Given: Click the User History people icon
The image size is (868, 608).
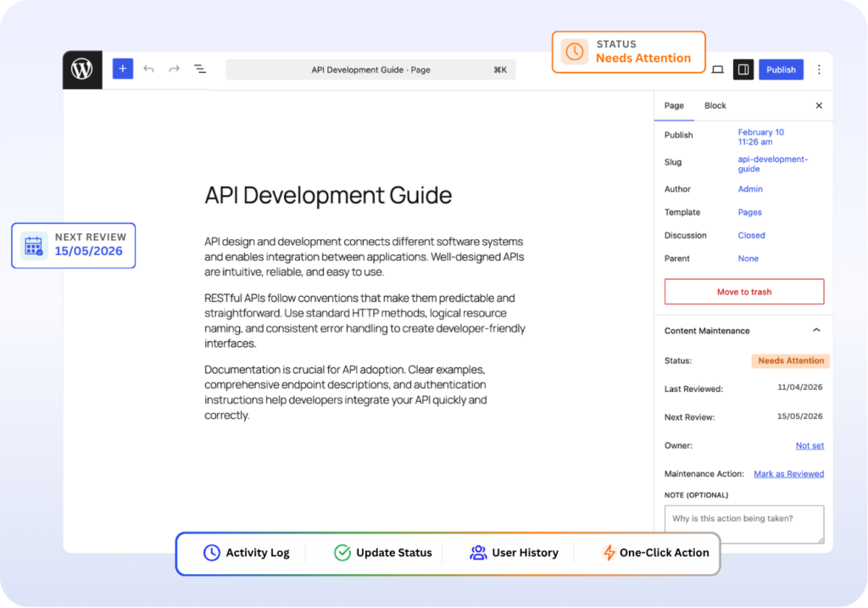Looking at the screenshot, I should coord(478,553).
